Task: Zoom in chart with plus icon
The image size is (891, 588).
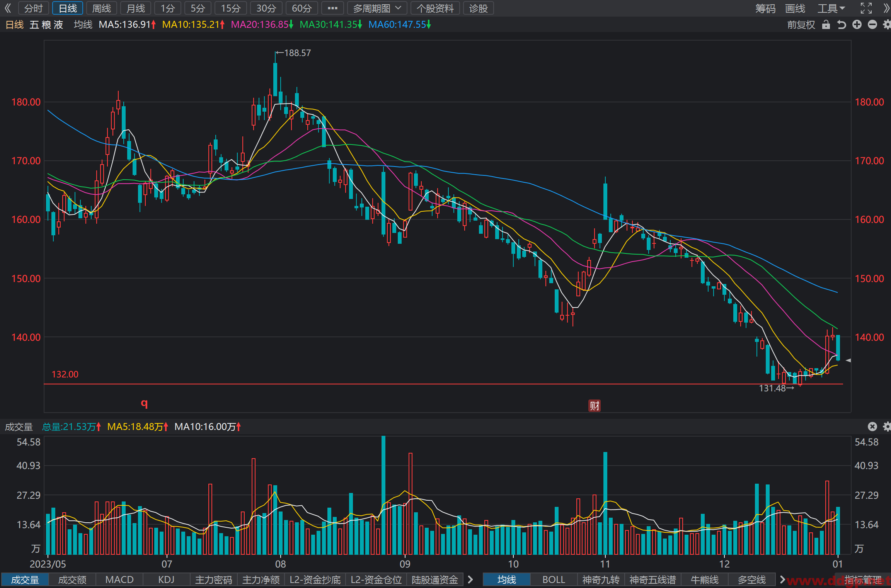Action: (x=857, y=25)
